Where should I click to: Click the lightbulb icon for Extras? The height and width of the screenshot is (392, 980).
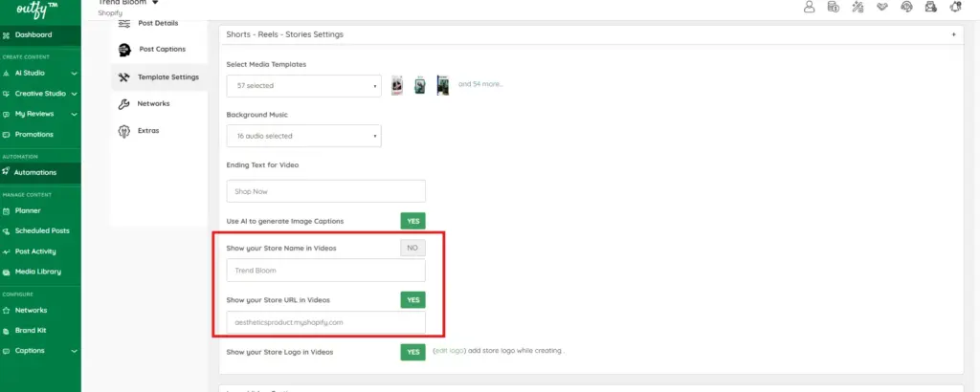tap(123, 131)
